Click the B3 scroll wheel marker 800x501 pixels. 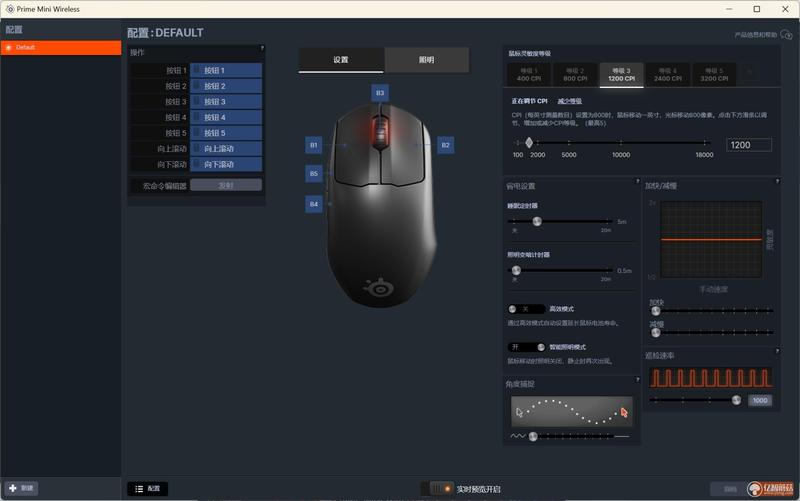coord(380,93)
